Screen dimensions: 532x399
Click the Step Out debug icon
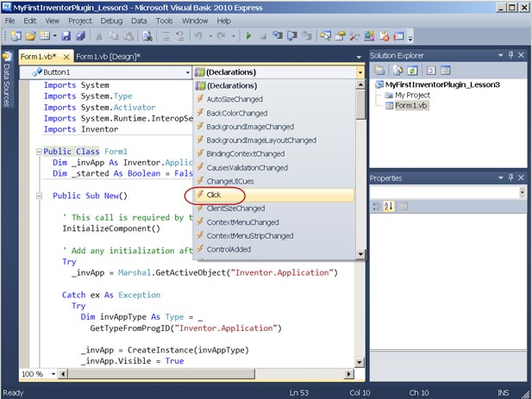point(307,36)
